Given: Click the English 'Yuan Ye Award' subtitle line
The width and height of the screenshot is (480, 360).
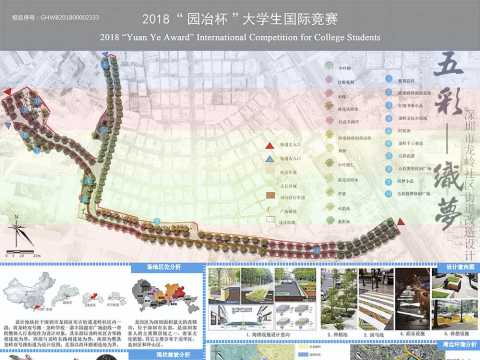Looking at the screenshot, I should click(x=240, y=37).
